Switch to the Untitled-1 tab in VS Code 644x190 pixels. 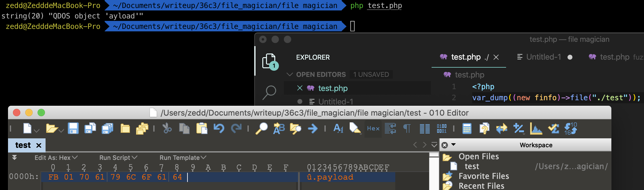(x=544, y=57)
